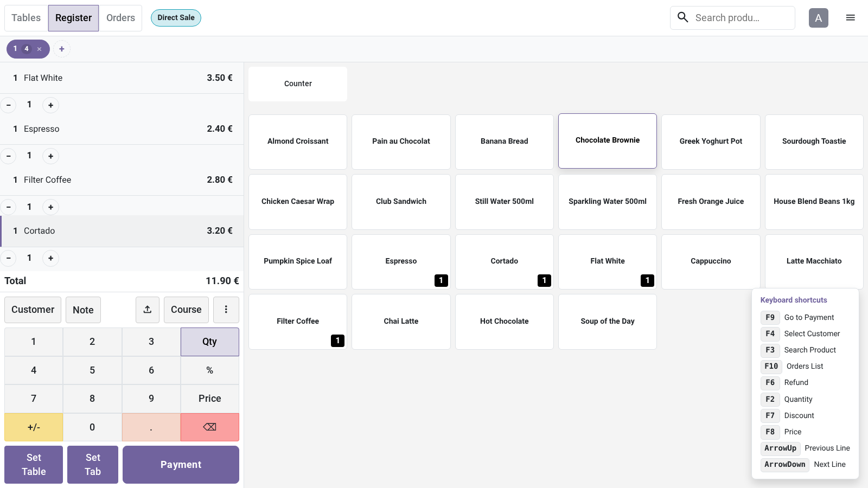Open the hamburger menu icon
The height and width of the screenshot is (488, 868).
tap(850, 18)
